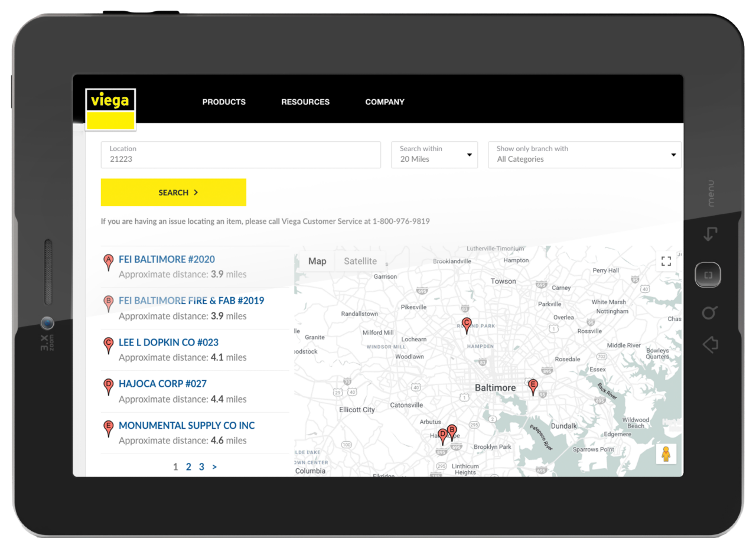Click the Location input field
756x548 pixels.
pyautogui.click(x=241, y=155)
